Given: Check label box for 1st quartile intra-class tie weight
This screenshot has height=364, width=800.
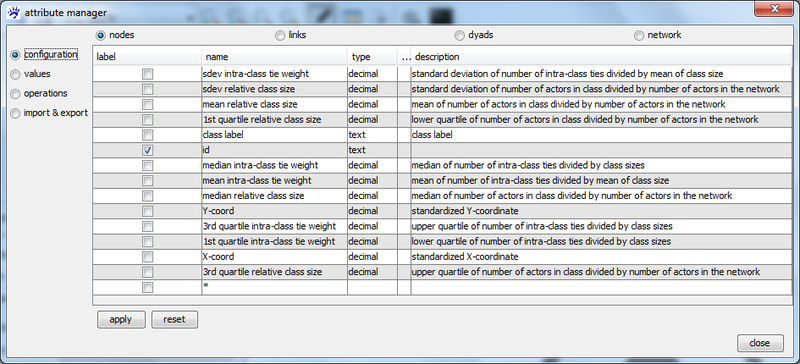Looking at the screenshot, I should (147, 241).
